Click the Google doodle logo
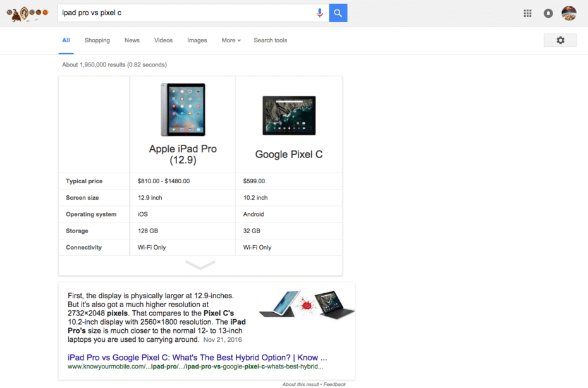Screen dimensions: 588x388 point(27,13)
